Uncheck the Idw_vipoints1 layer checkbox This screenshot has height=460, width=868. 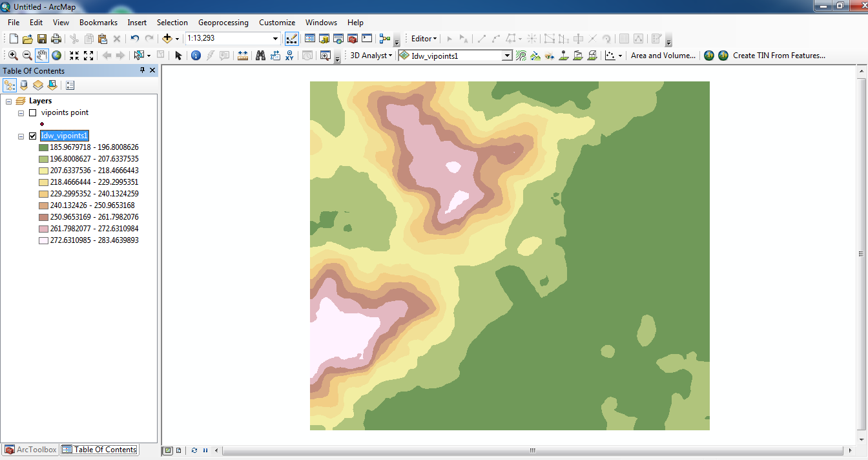pos(33,136)
